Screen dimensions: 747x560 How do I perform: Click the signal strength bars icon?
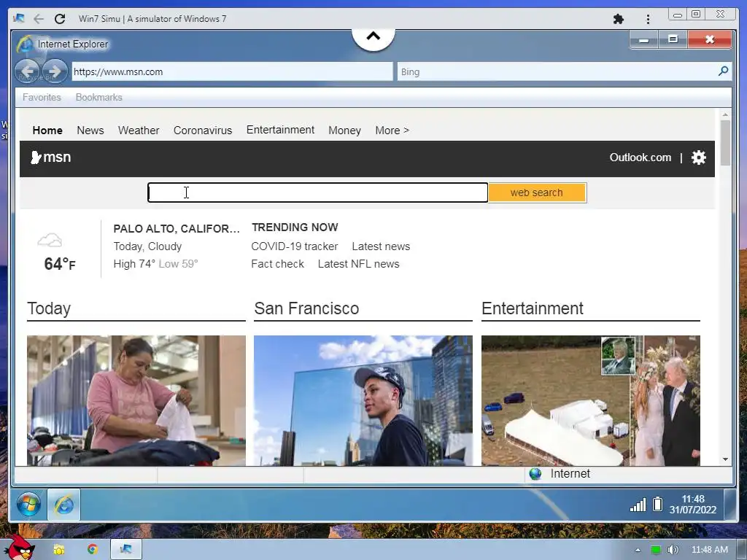pyautogui.click(x=638, y=505)
